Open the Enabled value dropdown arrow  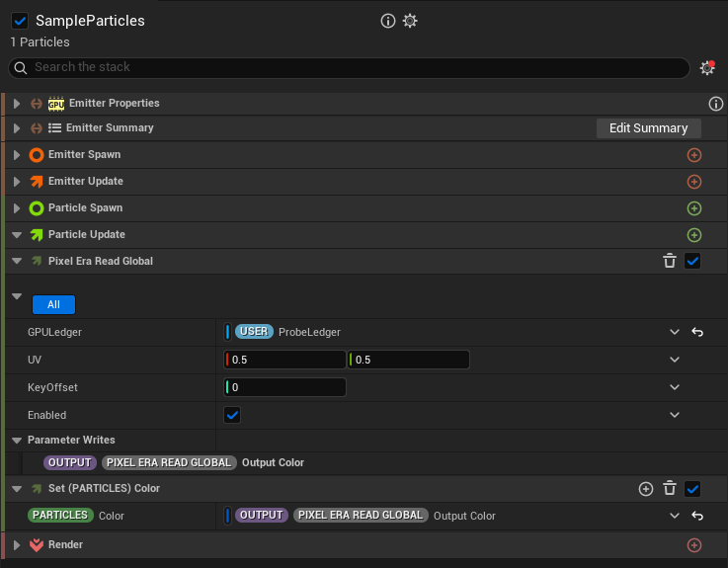coord(675,415)
